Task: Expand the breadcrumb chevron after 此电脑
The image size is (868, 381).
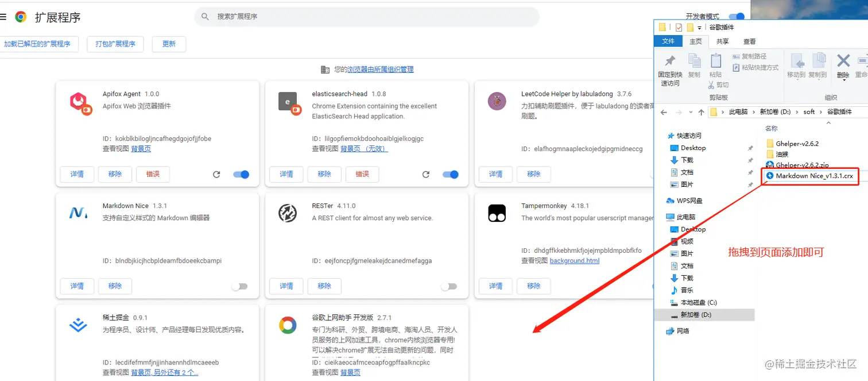Action: [754, 112]
